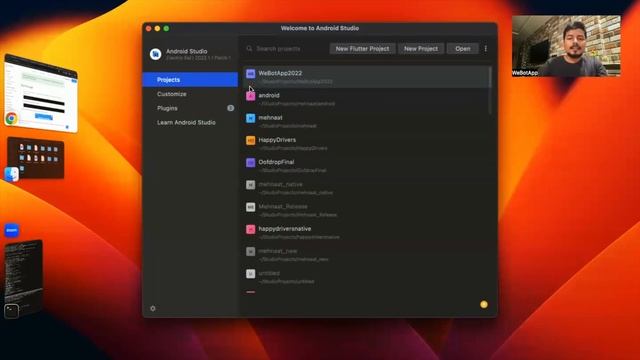Open the settings gear in the sidebar
The image size is (640, 360).
point(153,309)
